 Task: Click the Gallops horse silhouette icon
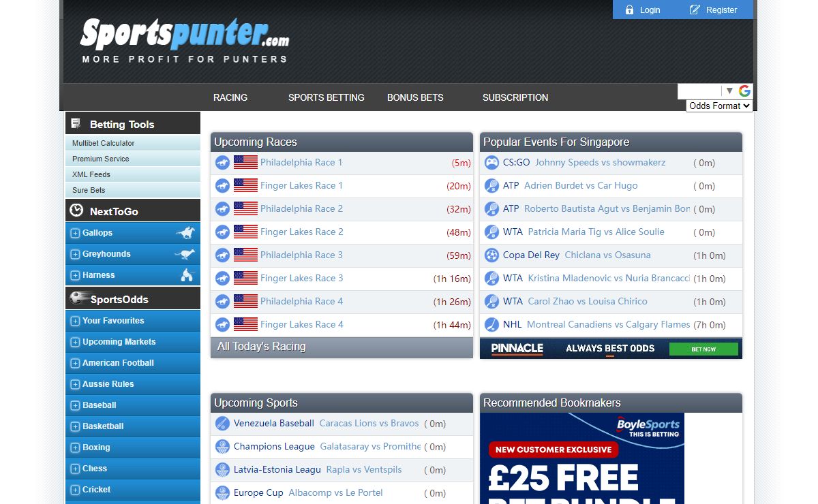185,233
